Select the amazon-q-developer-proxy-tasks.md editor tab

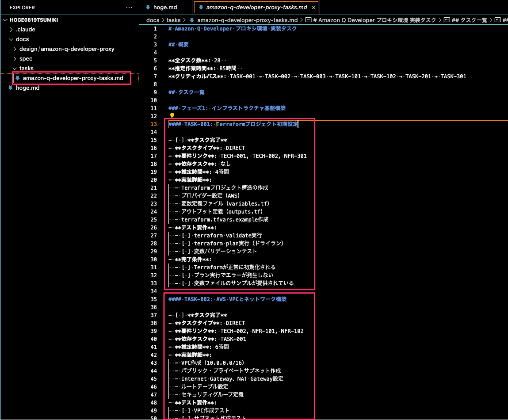256,8
